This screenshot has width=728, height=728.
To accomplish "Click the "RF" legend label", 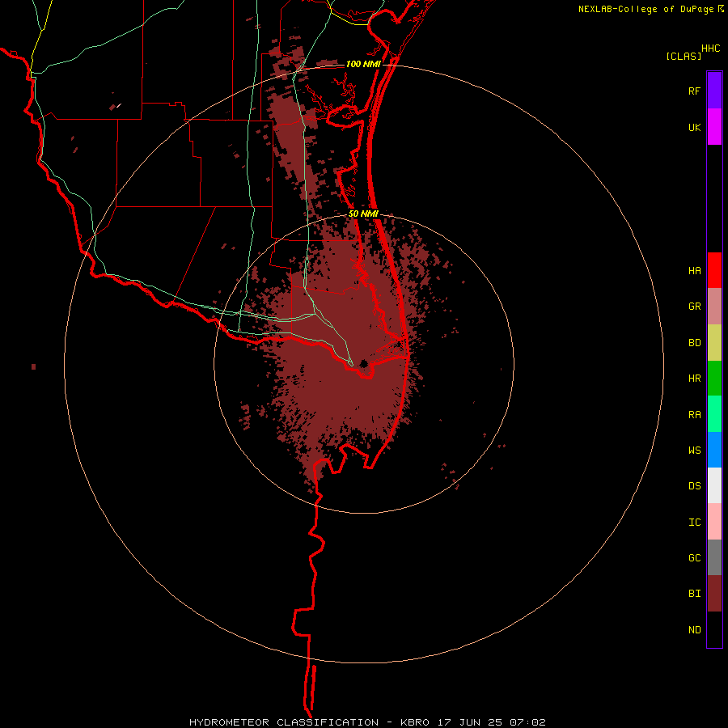I will point(695,91).
